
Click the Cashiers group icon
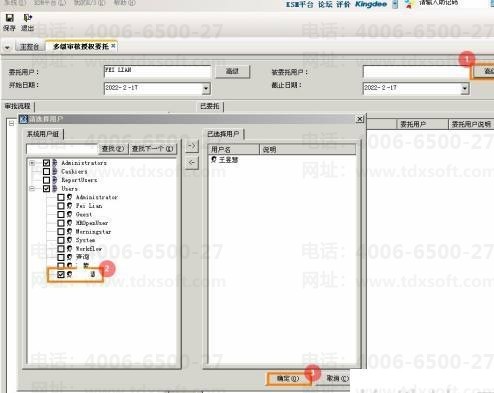(x=55, y=171)
